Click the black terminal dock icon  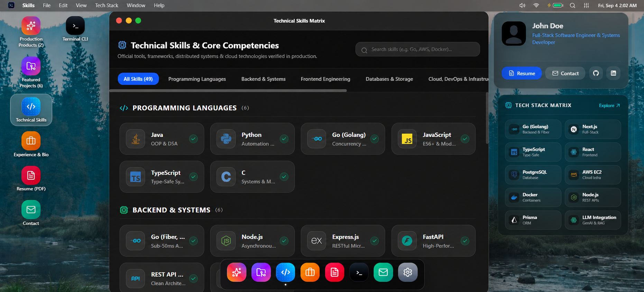point(359,272)
